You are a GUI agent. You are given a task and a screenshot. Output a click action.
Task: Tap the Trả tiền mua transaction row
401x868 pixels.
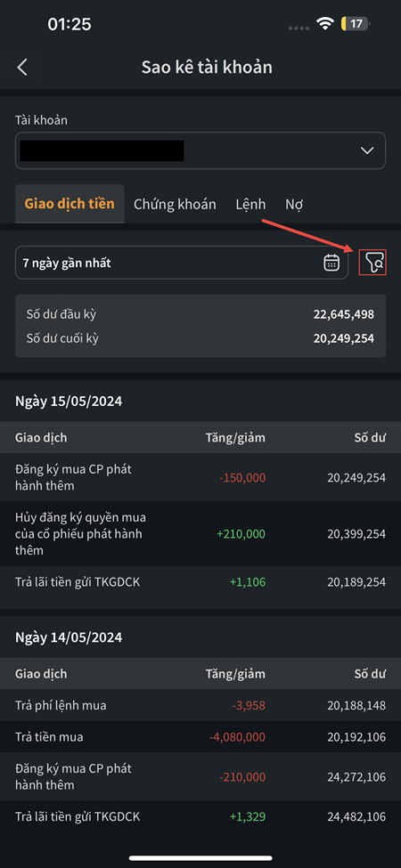pyautogui.click(x=200, y=737)
